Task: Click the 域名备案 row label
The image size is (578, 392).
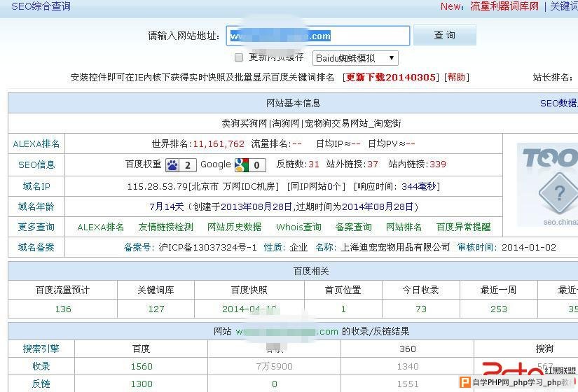Action: click(36, 247)
